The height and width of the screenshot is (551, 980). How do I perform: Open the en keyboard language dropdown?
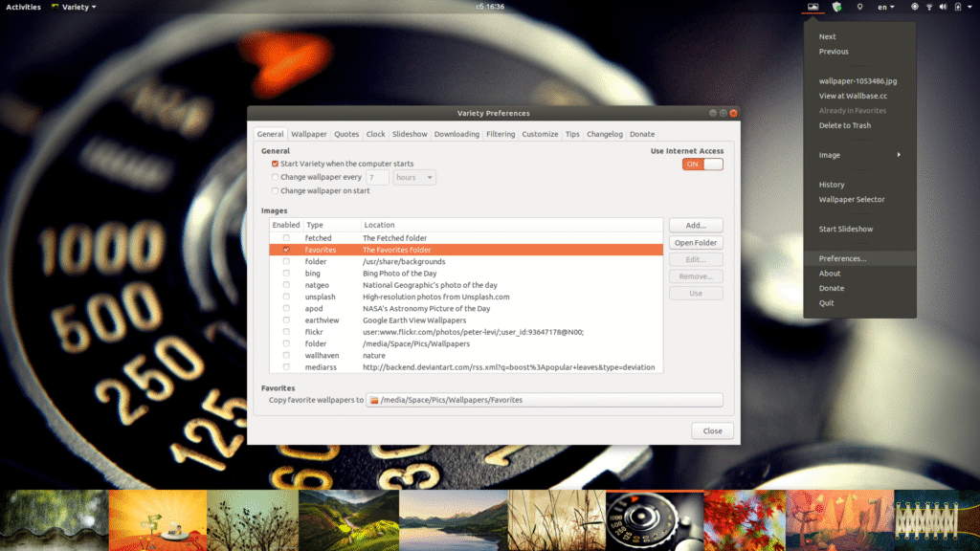coord(886,7)
